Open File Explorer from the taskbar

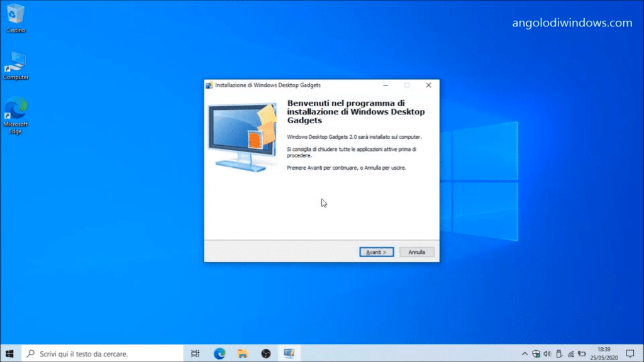(x=243, y=354)
